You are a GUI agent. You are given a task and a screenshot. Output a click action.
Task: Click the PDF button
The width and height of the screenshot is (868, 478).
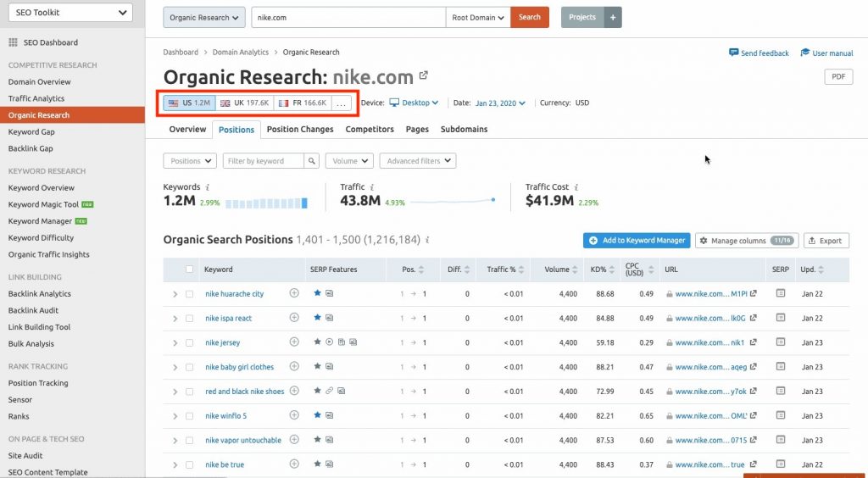click(x=838, y=76)
